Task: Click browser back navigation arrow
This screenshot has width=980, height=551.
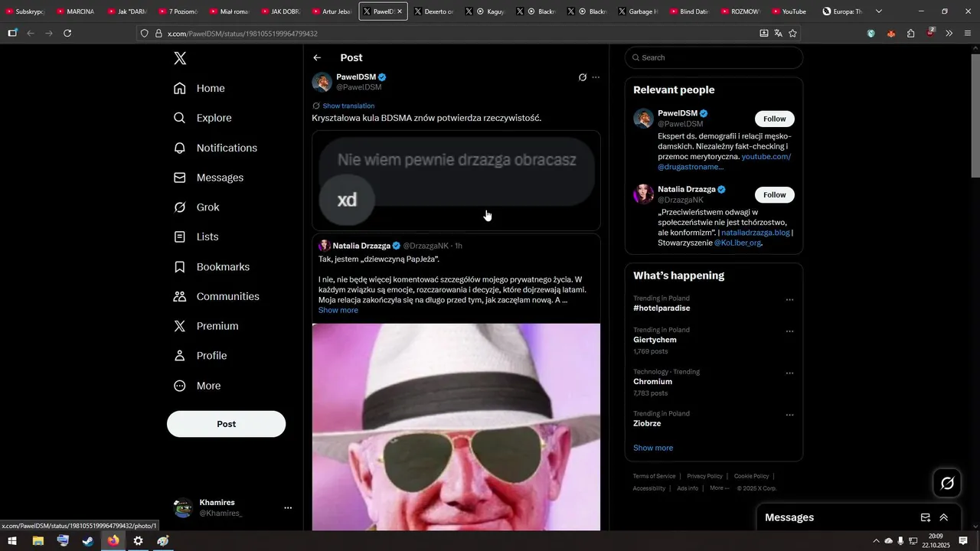Action: (31, 34)
